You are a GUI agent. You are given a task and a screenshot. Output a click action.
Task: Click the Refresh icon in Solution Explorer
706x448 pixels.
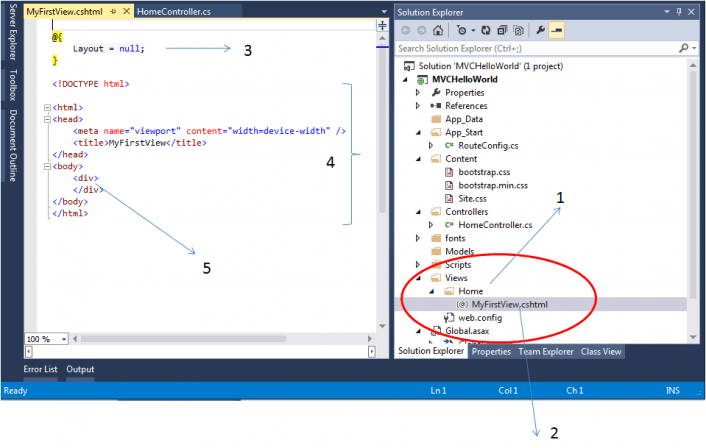click(x=486, y=30)
